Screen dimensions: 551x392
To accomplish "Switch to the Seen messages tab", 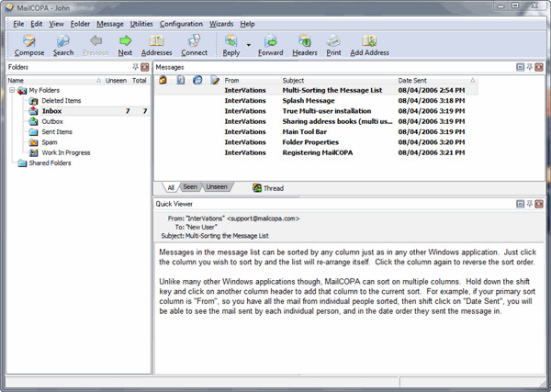I will [x=190, y=187].
